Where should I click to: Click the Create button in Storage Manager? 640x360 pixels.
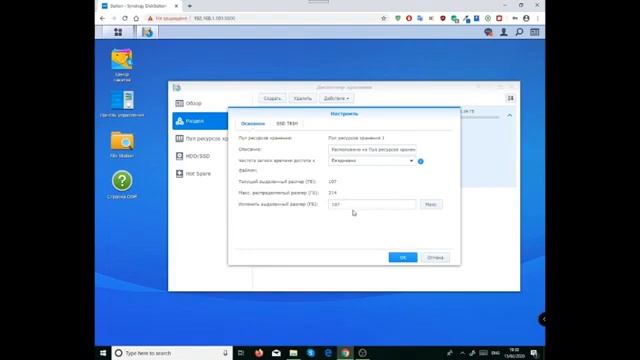coord(272,98)
